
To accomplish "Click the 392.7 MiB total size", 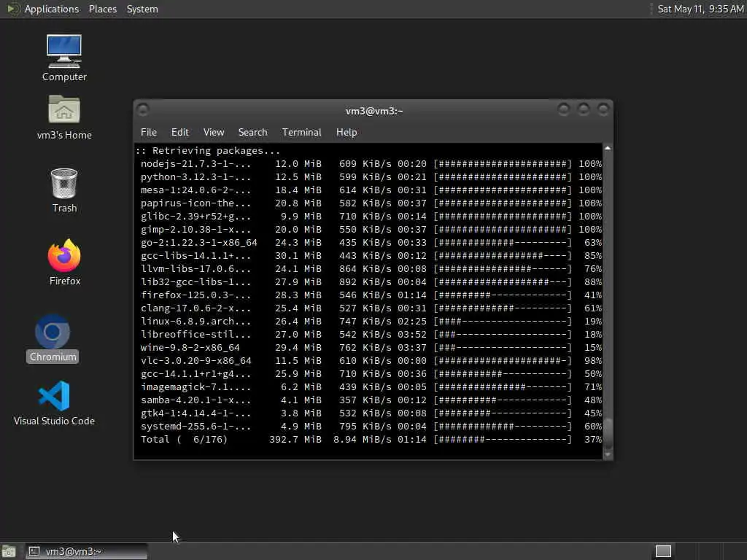I will click(295, 440).
